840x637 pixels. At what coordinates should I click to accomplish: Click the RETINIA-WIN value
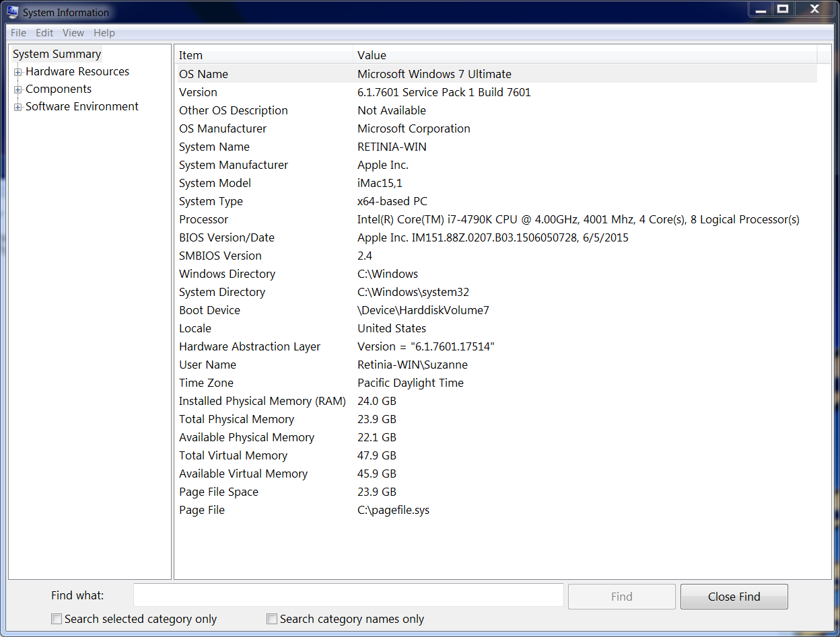(392, 147)
